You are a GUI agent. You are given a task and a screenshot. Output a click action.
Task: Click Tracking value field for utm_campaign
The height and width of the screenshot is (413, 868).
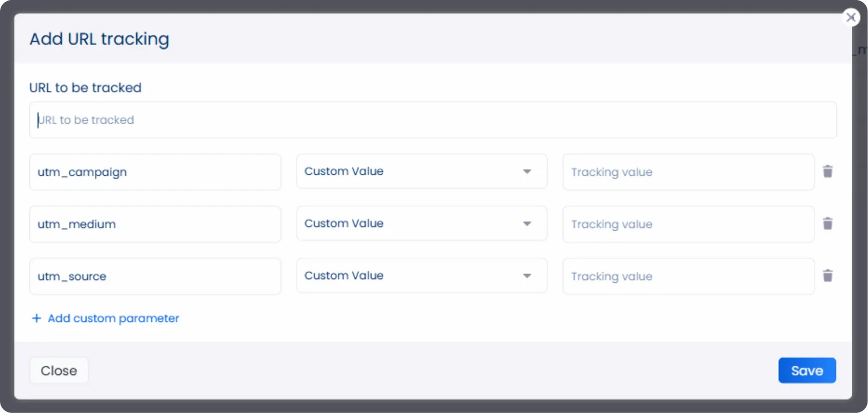(x=688, y=172)
